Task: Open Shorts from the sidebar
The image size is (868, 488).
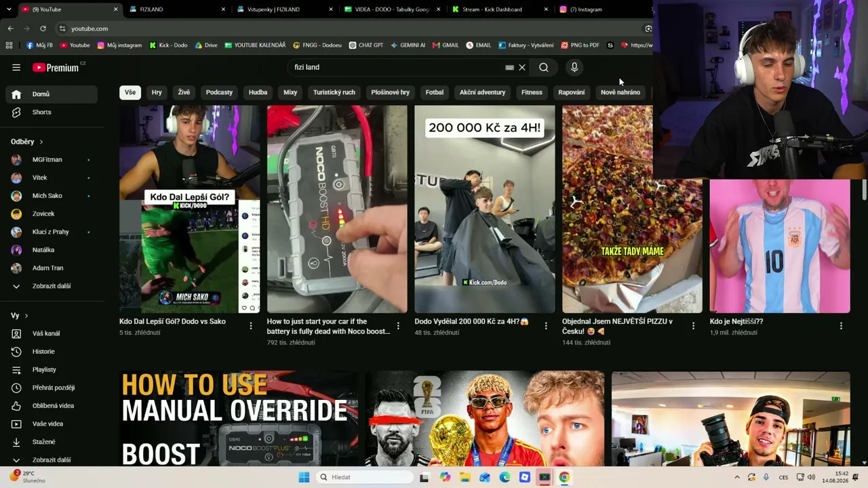Action: (52, 112)
